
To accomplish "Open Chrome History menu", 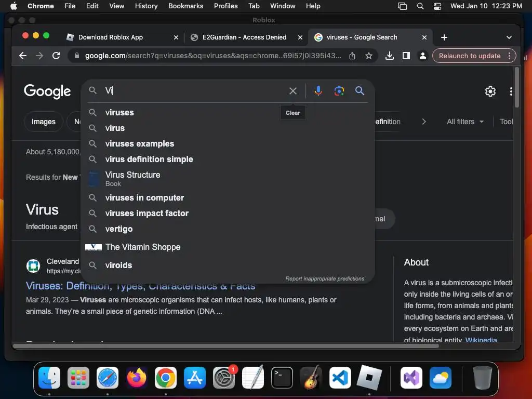I will (146, 6).
